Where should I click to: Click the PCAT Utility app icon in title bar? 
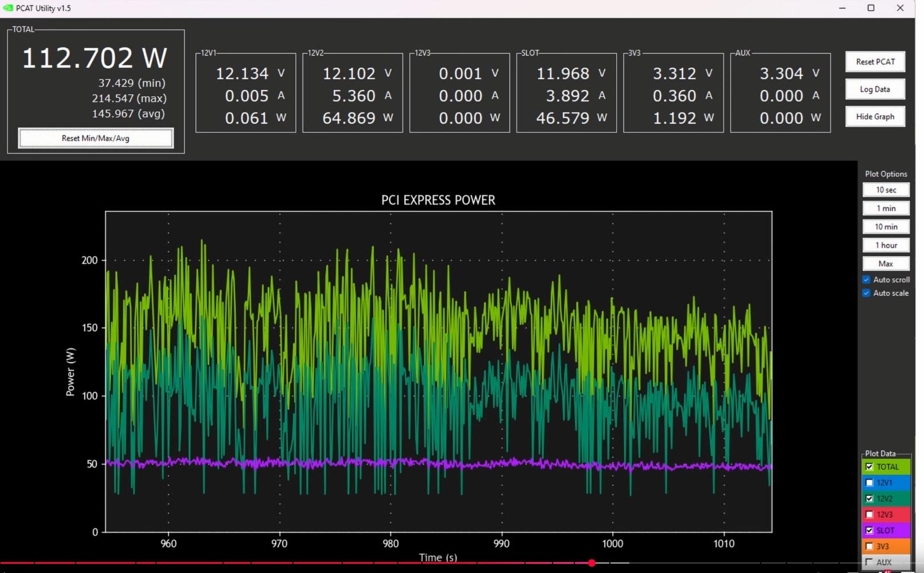[x=8, y=8]
